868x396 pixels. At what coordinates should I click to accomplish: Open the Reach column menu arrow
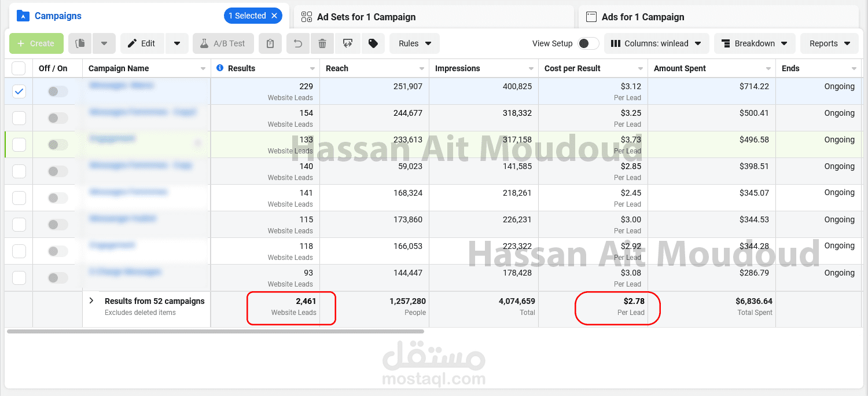click(x=422, y=69)
